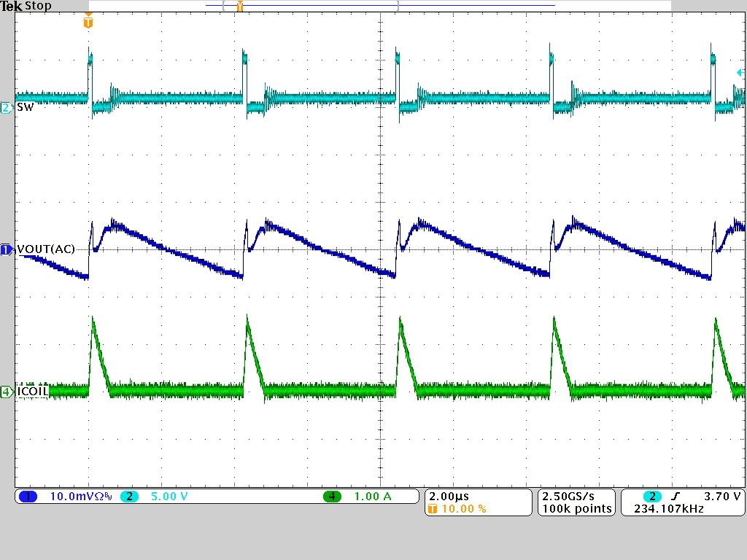
Task: Click the orange trigger position indicator
Action: point(241,6)
